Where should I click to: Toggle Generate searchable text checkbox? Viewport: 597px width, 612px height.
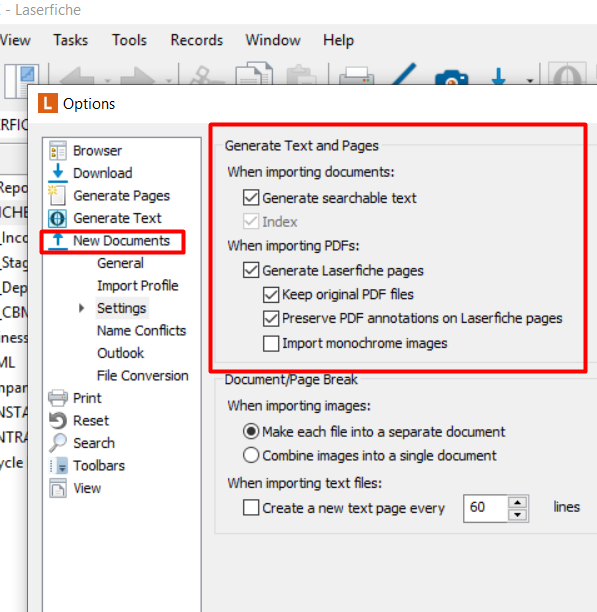click(x=251, y=198)
